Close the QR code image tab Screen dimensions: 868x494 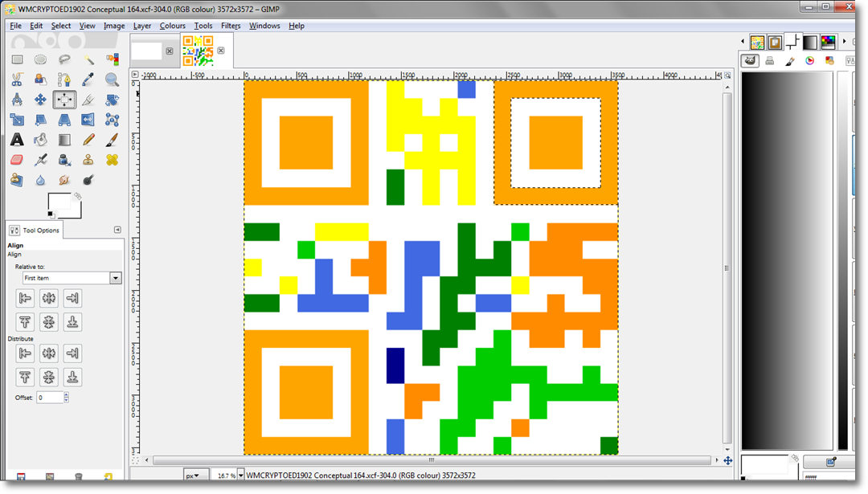click(221, 51)
